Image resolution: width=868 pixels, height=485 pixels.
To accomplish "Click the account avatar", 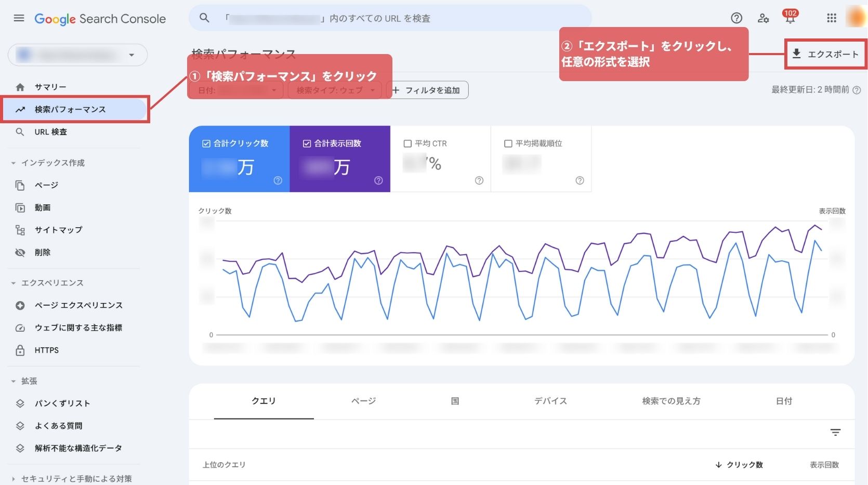I will point(856,17).
